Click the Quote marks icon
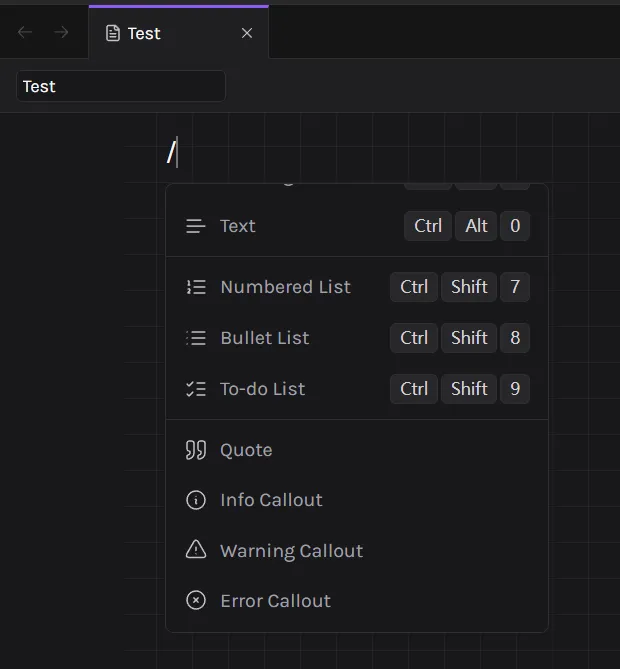 196,450
